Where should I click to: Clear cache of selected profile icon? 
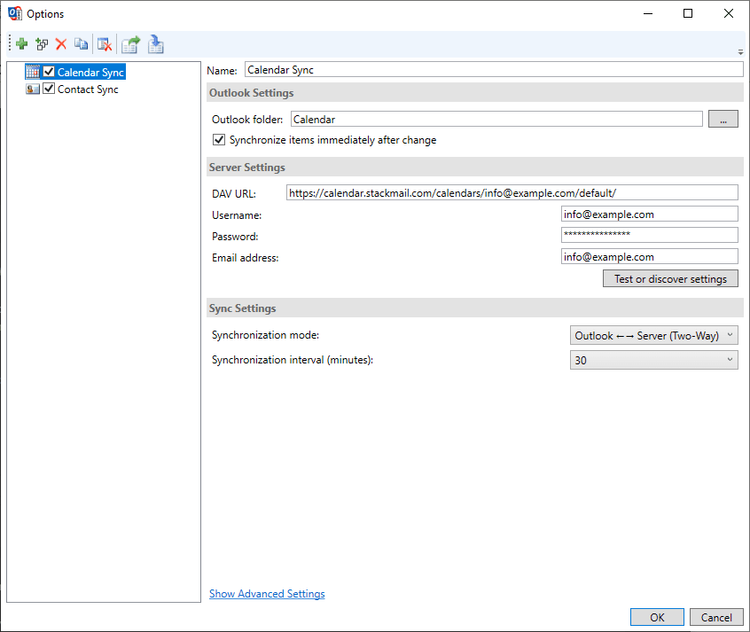click(x=104, y=44)
